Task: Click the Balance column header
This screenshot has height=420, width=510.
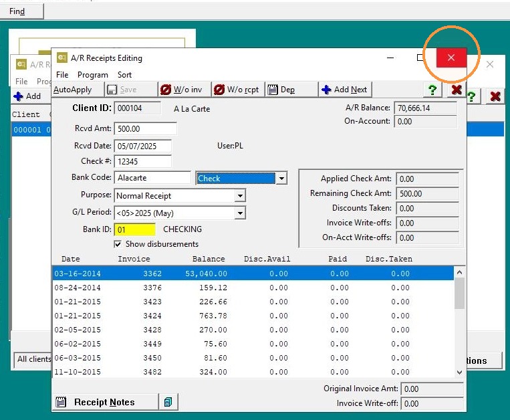Action: pyautogui.click(x=209, y=259)
